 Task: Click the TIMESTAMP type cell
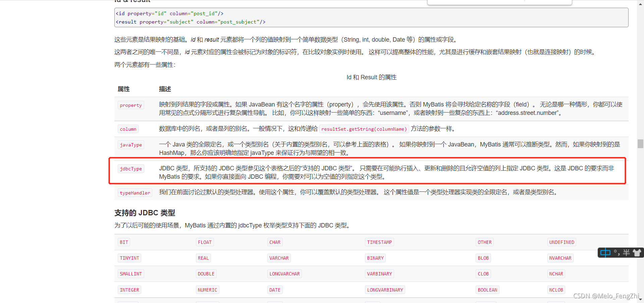pyautogui.click(x=379, y=242)
